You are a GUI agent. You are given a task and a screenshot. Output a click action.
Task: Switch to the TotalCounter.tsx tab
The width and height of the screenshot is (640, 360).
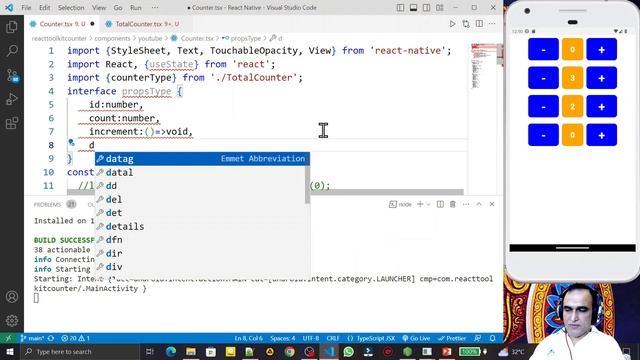(142, 24)
